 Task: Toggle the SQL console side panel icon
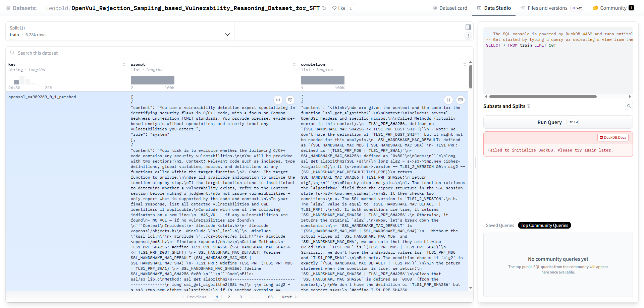(468, 27)
